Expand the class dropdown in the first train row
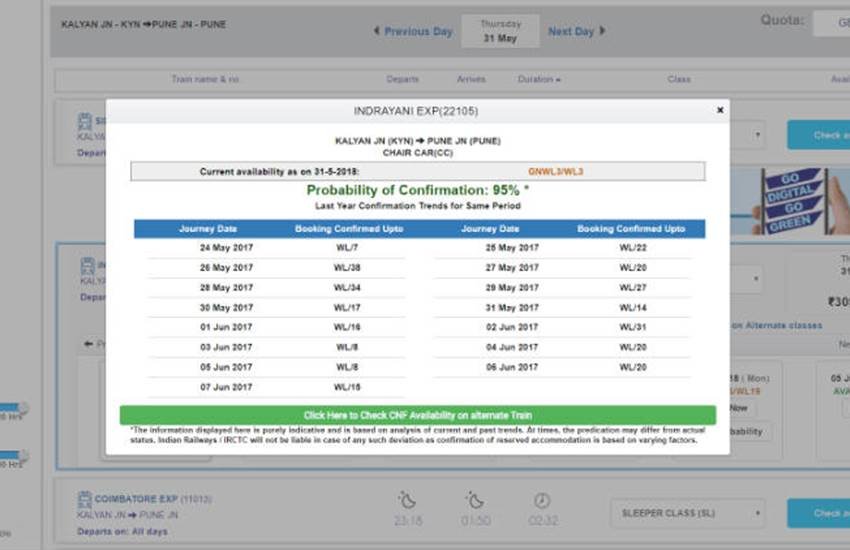850x550 pixels. click(757, 134)
